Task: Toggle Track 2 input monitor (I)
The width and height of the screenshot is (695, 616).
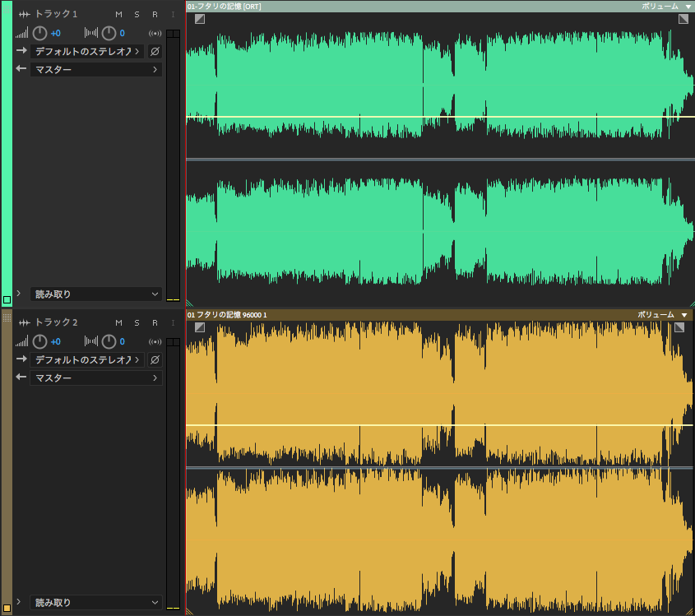Action: click(173, 323)
